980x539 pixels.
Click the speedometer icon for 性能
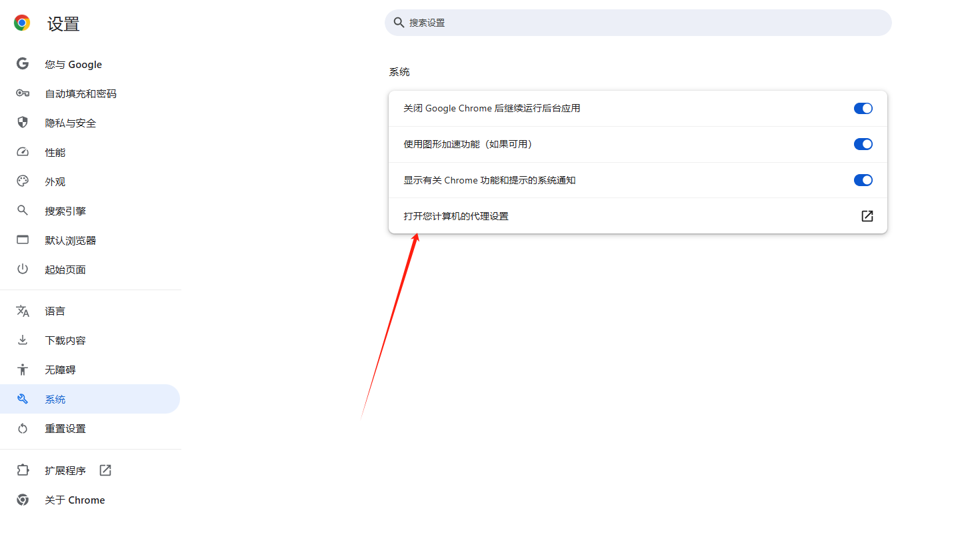pyautogui.click(x=23, y=152)
